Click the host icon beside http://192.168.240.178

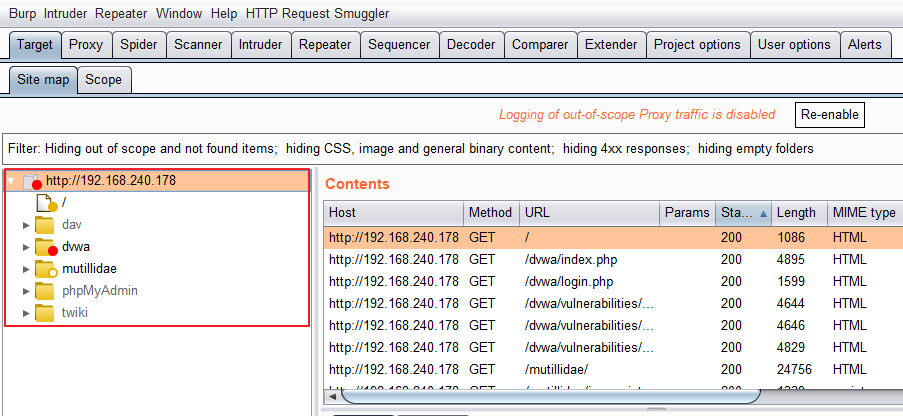pyautogui.click(x=32, y=181)
